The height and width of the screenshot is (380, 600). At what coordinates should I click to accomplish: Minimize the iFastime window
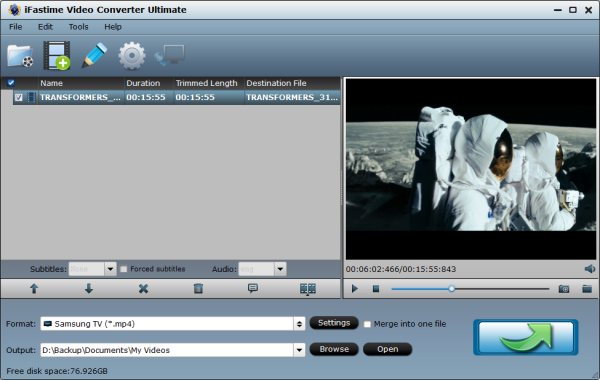558,10
